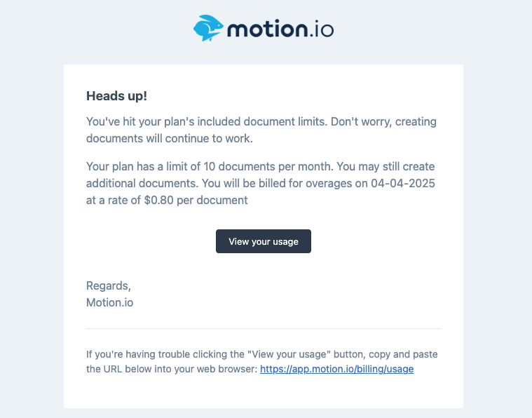Image resolution: width=532 pixels, height=418 pixels.
Task: Click the Motion.io signature text
Action: pyautogui.click(x=109, y=303)
